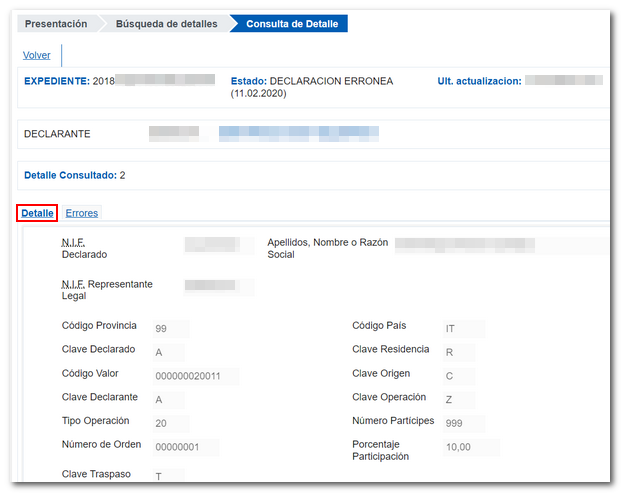Screen dimensions: 621x493
Task: Click the Clave Operación field
Action: 460,399
